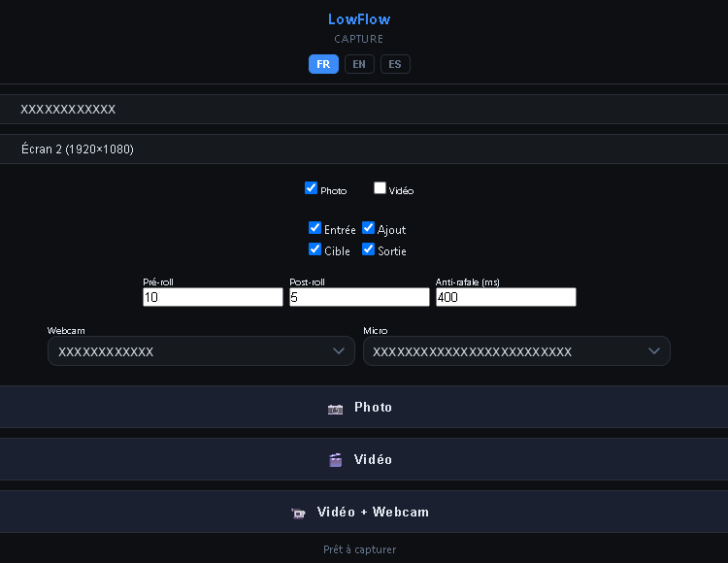Uncheck the Photo checkbox

click(311, 188)
